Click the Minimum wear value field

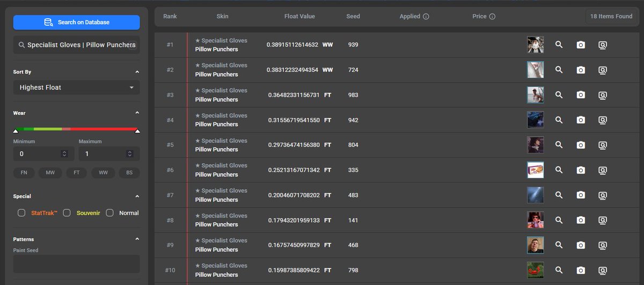[43, 154]
